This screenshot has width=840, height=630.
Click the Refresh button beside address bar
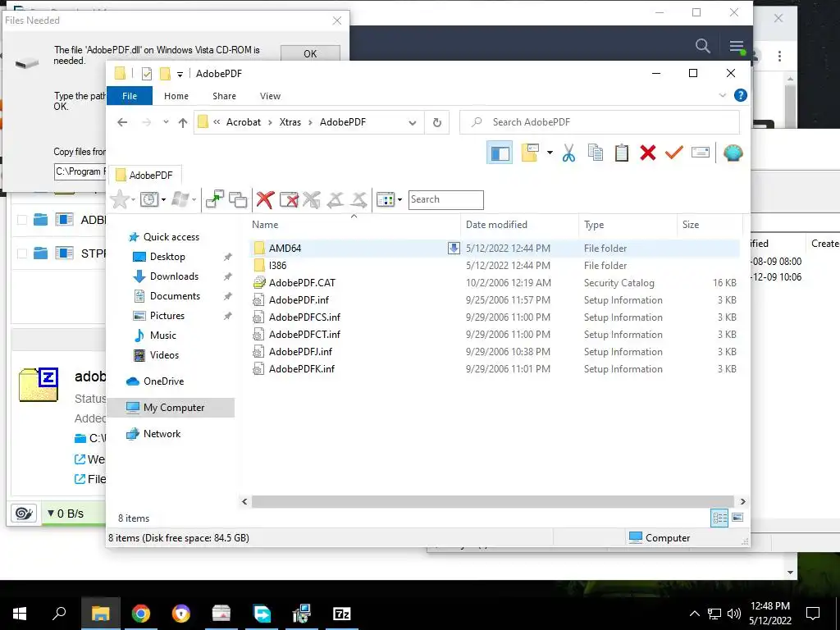[x=437, y=123]
